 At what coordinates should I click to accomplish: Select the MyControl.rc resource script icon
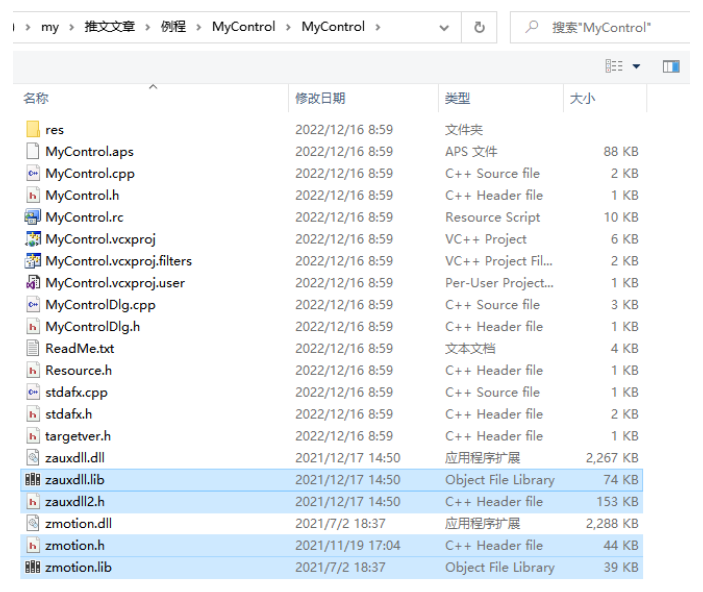(x=33, y=217)
